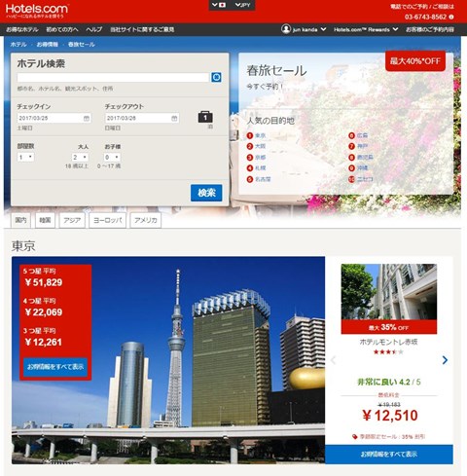Focus the hotel destination search field
467x476 pixels.
pos(113,77)
